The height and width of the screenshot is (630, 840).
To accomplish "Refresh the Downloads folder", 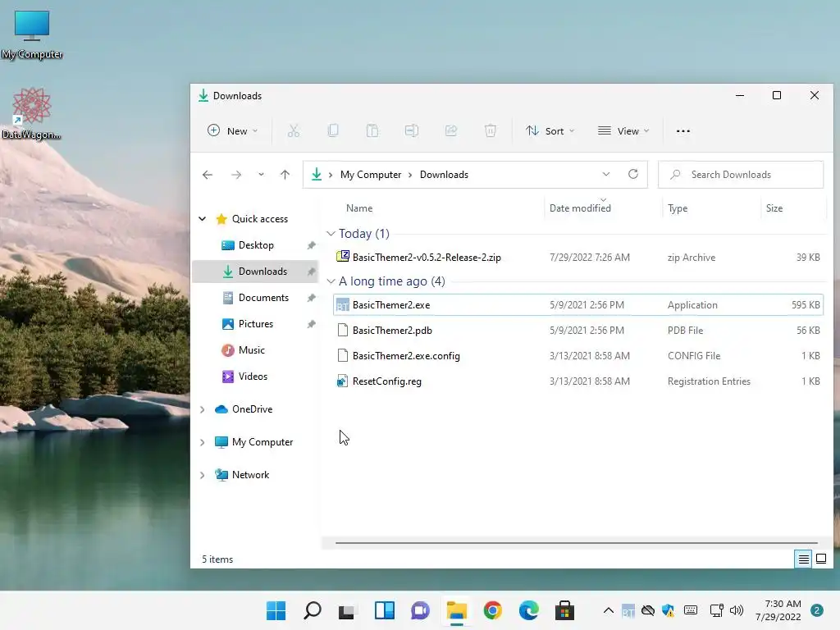I will 633,174.
